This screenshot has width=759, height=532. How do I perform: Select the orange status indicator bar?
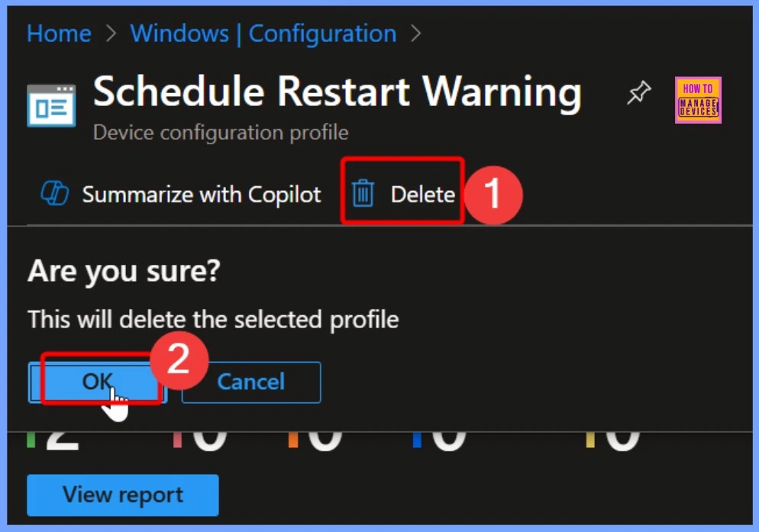[292, 440]
